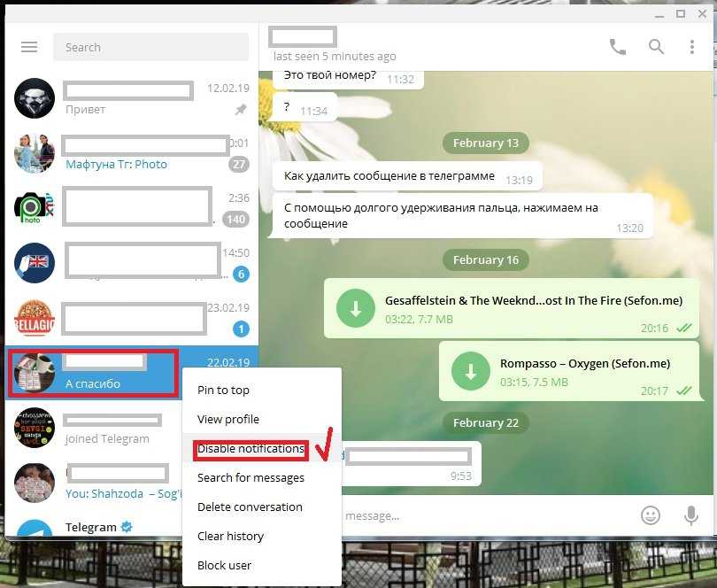Viewport: 717px width, 588px height.
Task: Open the chat with 140 unread messages
Action: point(132,208)
